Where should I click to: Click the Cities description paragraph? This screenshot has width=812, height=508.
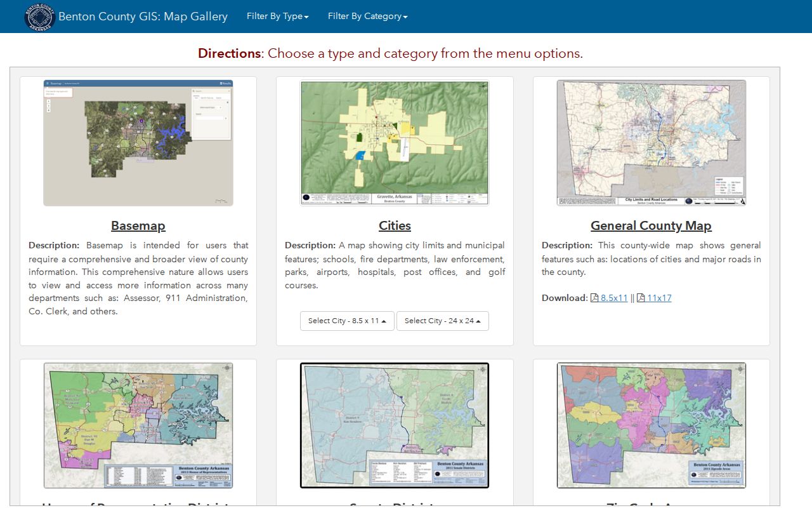click(x=395, y=265)
